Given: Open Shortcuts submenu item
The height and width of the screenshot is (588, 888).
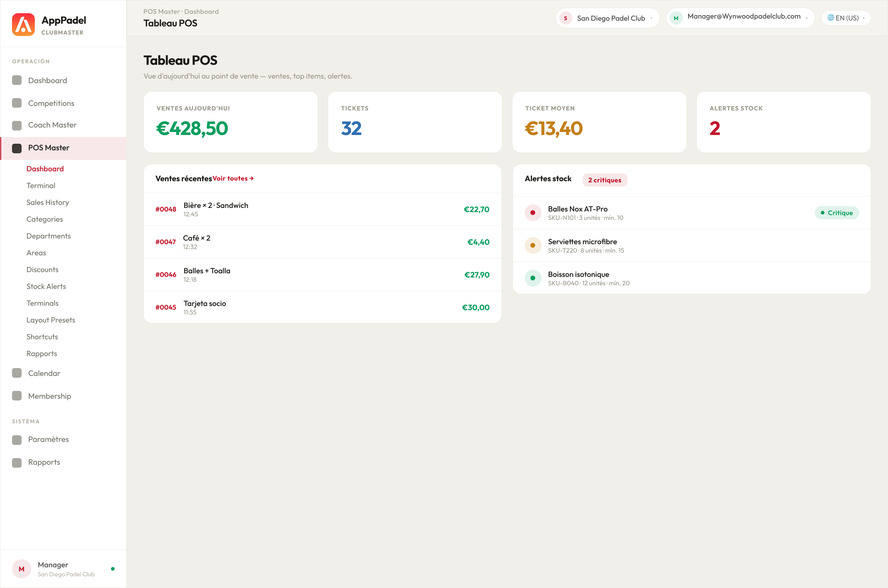Looking at the screenshot, I should [x=42, y=337].
